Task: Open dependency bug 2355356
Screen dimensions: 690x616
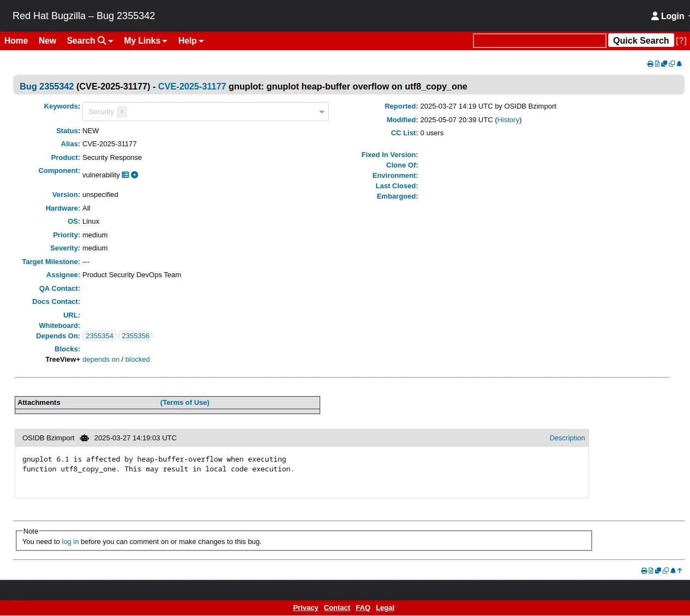Action: (135, 336)
